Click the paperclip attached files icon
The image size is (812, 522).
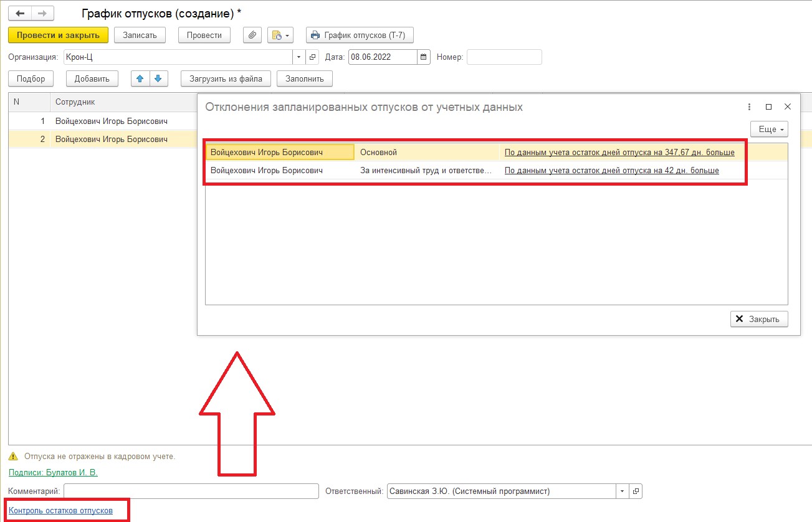point(252,35)
